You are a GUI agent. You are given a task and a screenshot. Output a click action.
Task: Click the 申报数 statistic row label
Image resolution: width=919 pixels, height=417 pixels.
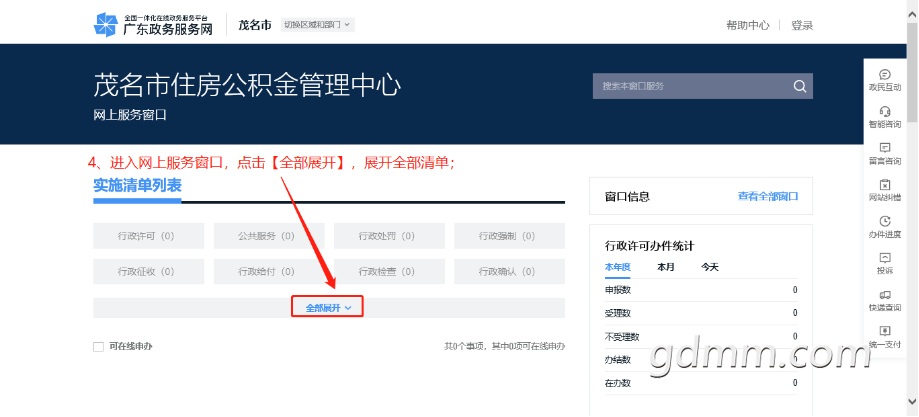click(x=618, y=290)
